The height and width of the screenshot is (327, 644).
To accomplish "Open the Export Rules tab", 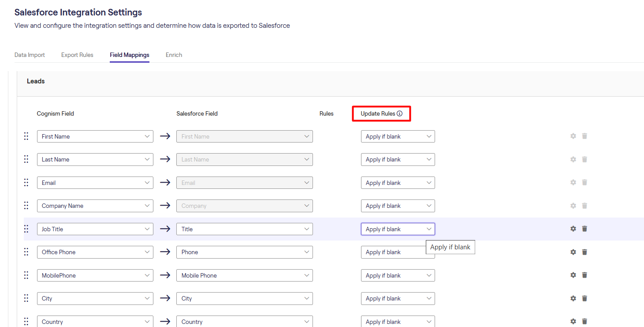I will [x=77, y=55].
